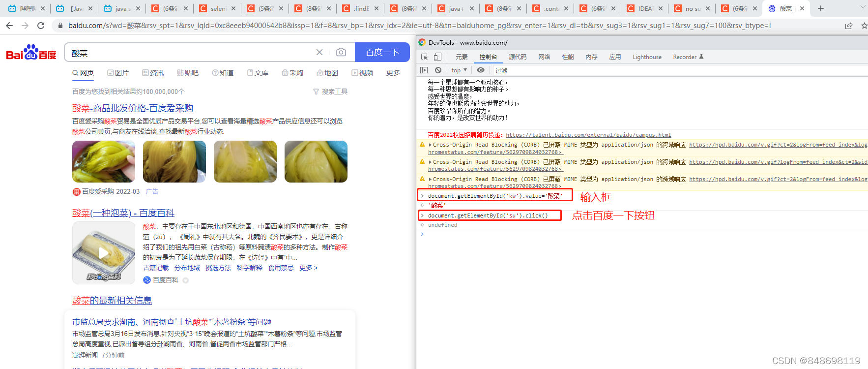Open a new browser tab with plus
This screenshot has height=369, width=868.
821,8
